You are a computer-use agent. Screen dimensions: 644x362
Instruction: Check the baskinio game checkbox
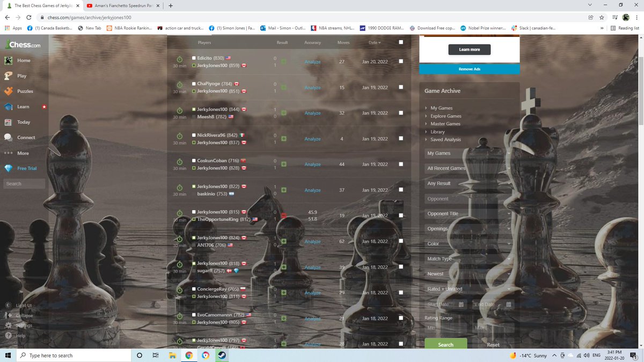coord(401,190)
